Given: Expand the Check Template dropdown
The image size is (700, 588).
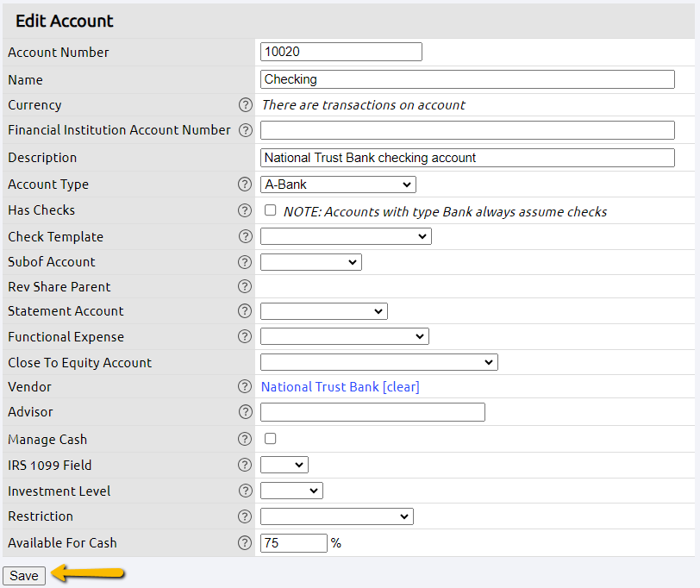Looking at the screenshot, I should [x=346, y=236].
